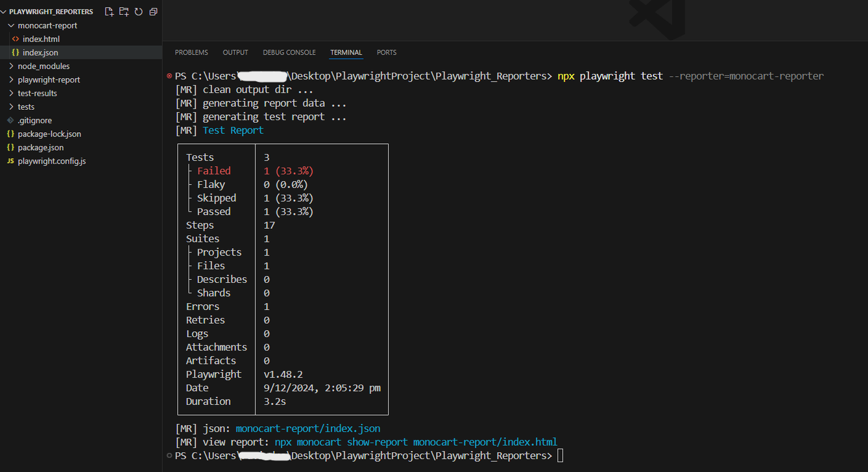Expand the tests folder
The height and width of the screenshot is (472, 868).
click(x=11, y=107)
